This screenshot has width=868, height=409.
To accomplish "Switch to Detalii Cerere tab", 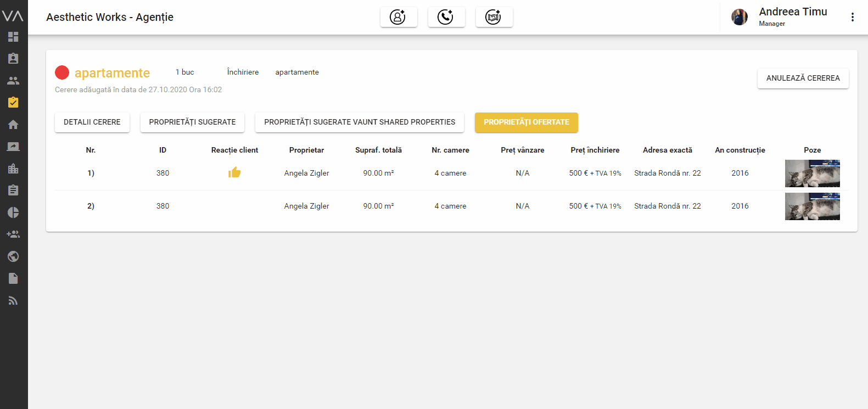I will [x=92, y=122].
